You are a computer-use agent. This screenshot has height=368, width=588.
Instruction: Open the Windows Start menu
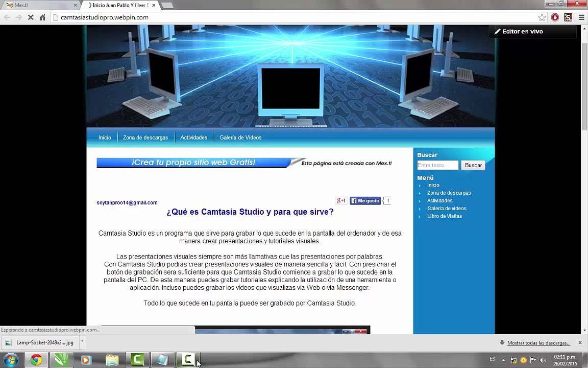(x=11, y=360)
